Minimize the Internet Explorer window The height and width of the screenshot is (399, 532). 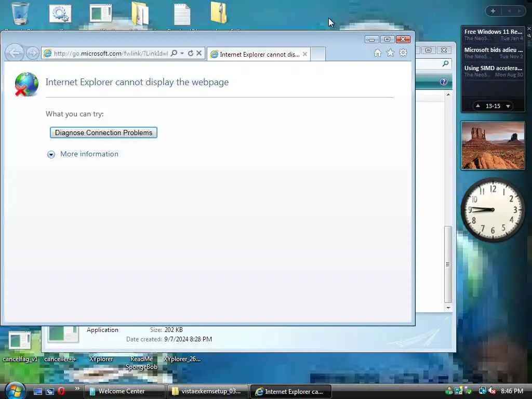point(372,39)
